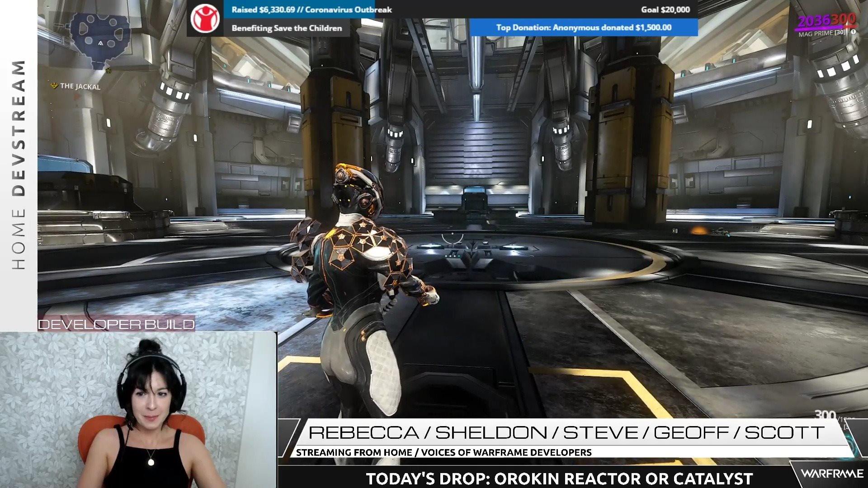Click "STREAMING FROM HOME / VOICES OF WARFRAME DEVELOPERS"
This screenshot has width=868, height=488.
tap(443, 452)
